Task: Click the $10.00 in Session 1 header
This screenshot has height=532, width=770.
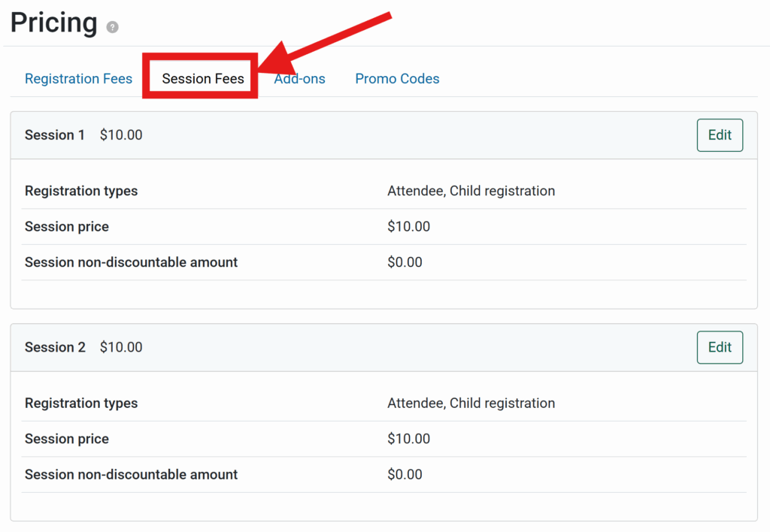Action: tap(121, 135)
